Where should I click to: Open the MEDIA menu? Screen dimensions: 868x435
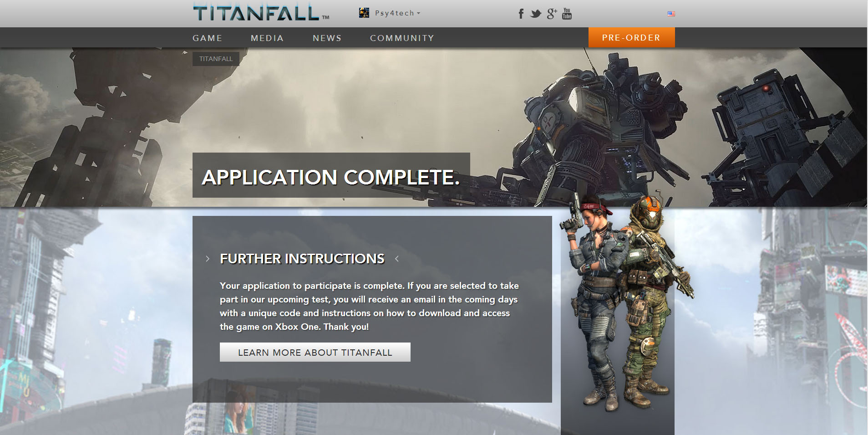(x=267, y=38)
